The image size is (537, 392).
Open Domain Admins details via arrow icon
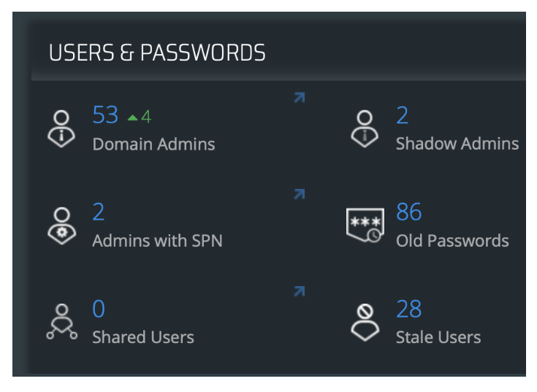pyautogui.click(x=299, y=98)
